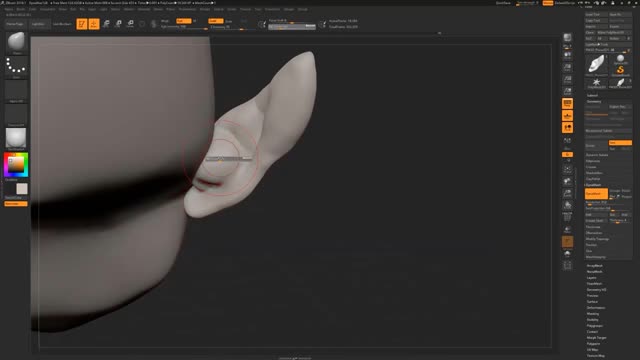Open the material sphere selector
This screenshot has height=360, width=640.
pyautogui.click(x=16, y=139)
